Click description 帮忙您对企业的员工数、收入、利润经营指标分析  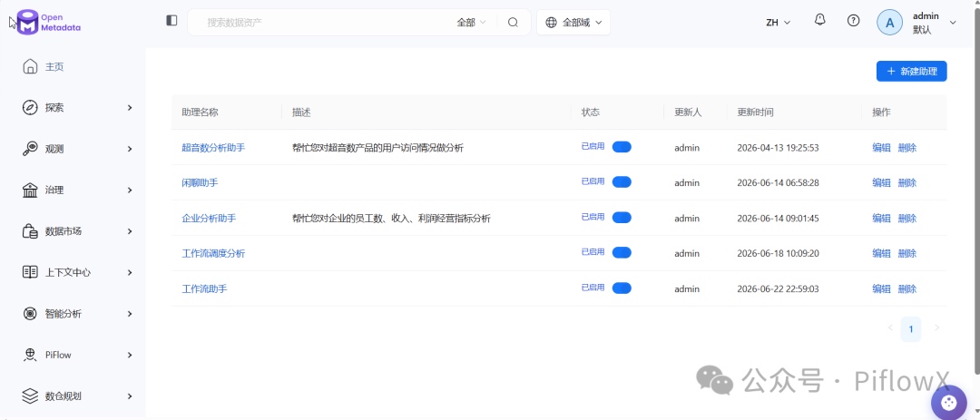click(x=391, y=219)
